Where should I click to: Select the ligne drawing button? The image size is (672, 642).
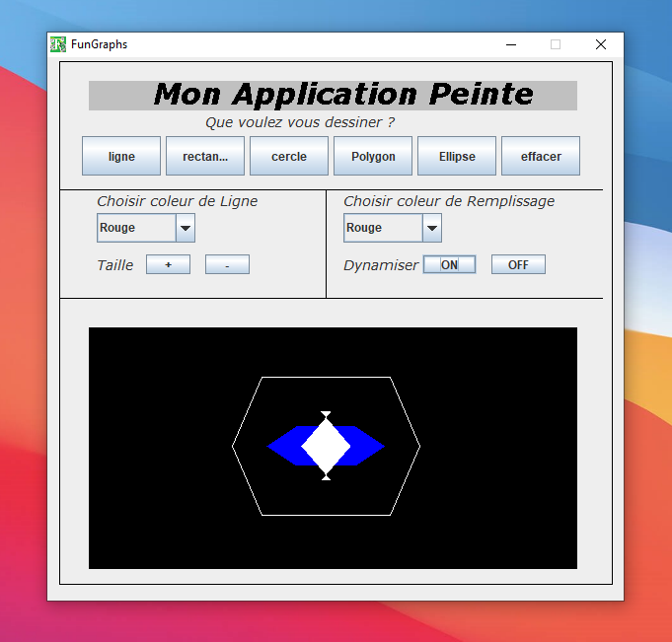point(121,156)
